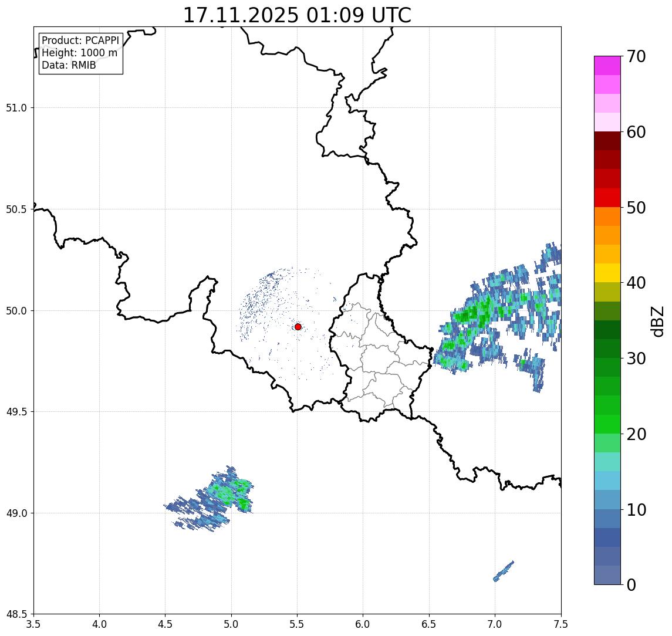672x636 pixels.
Task: Click the longitude axis label 7.5
Action: click(561, 624)
